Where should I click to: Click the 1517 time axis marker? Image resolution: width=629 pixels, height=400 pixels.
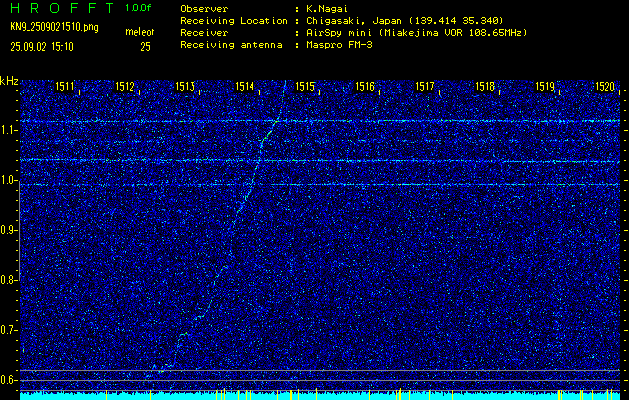point(425,86)
